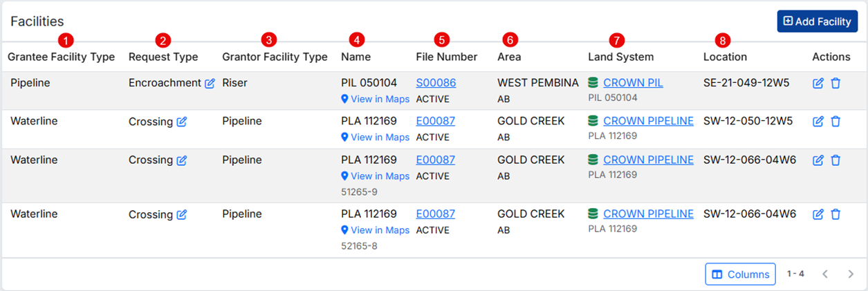The width and height of the screenshot is (868, 291).
Task: Delete the SW-12-050-12W5 facility row
Action: pos(835,122)
